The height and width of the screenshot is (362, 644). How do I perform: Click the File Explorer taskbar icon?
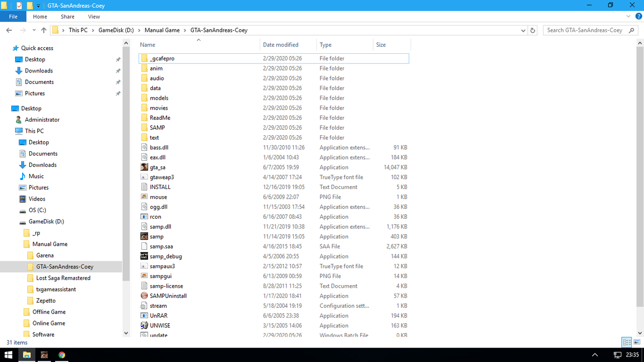click(26, 355)
